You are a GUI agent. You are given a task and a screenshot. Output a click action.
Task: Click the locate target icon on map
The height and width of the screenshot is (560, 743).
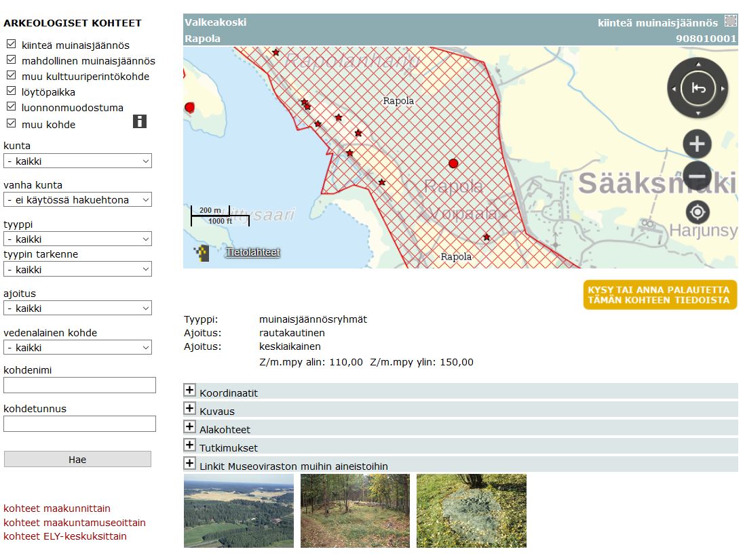tap(697, 212)
